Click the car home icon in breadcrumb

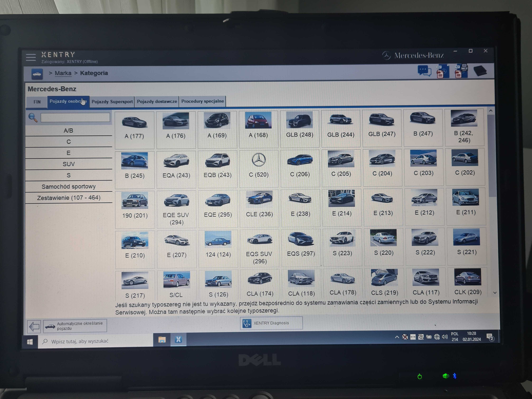pyautogui.click(x=37, y=74)
